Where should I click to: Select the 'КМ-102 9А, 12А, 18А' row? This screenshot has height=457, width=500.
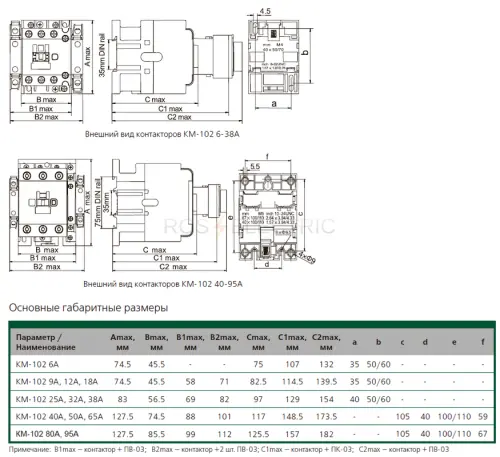pyautogui.click(x=252, y=381)
